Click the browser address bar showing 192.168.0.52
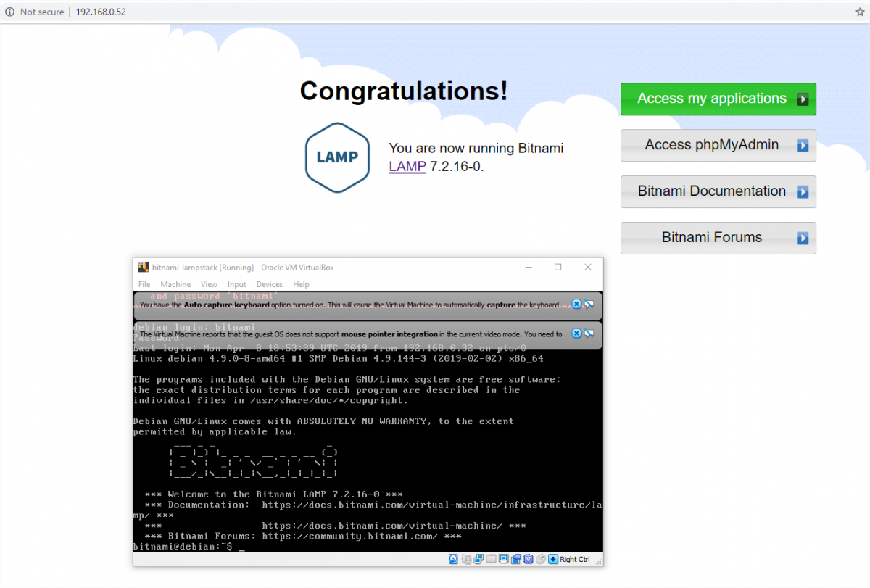The image size is (870, 588). pyautogui.click(x=101, y=12)
